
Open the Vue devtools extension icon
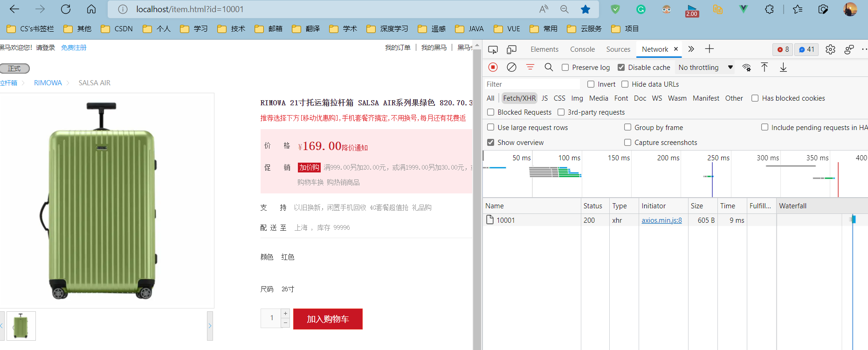coord(743,9)
